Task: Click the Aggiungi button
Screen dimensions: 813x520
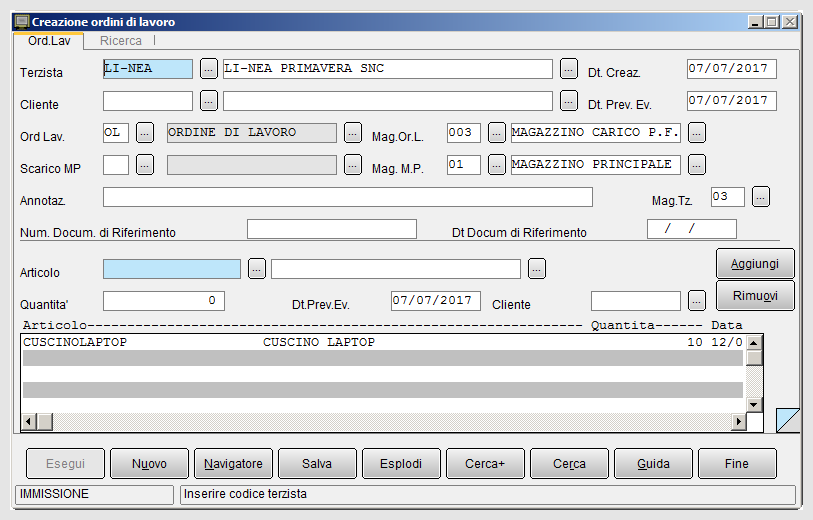Action: [755, 264]
